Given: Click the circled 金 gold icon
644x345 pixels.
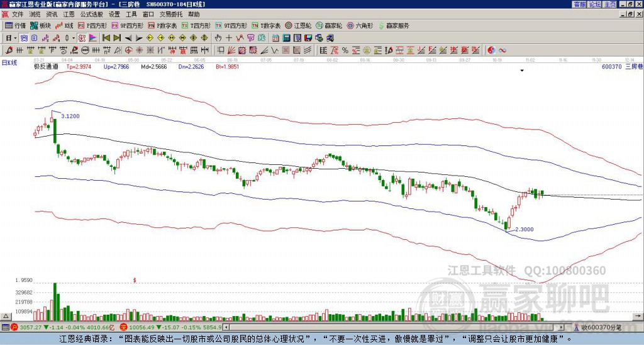Looking at the screenshot, I should (x=367, y=50).
